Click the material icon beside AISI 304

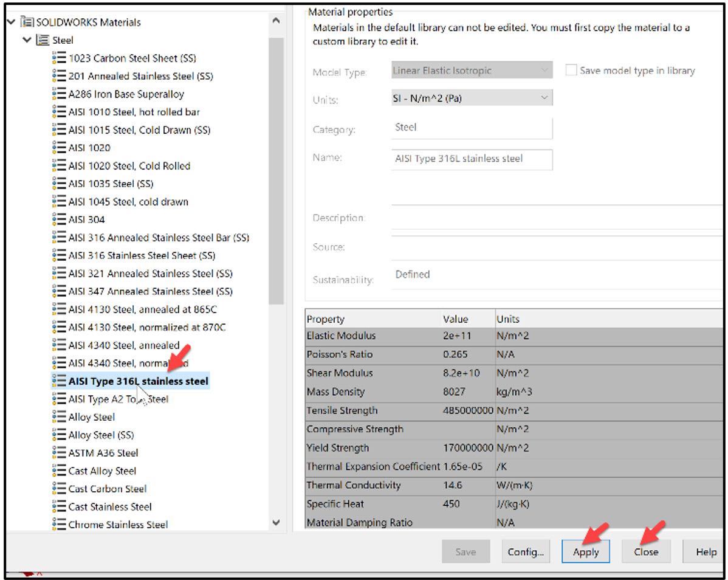click(59, 219)
